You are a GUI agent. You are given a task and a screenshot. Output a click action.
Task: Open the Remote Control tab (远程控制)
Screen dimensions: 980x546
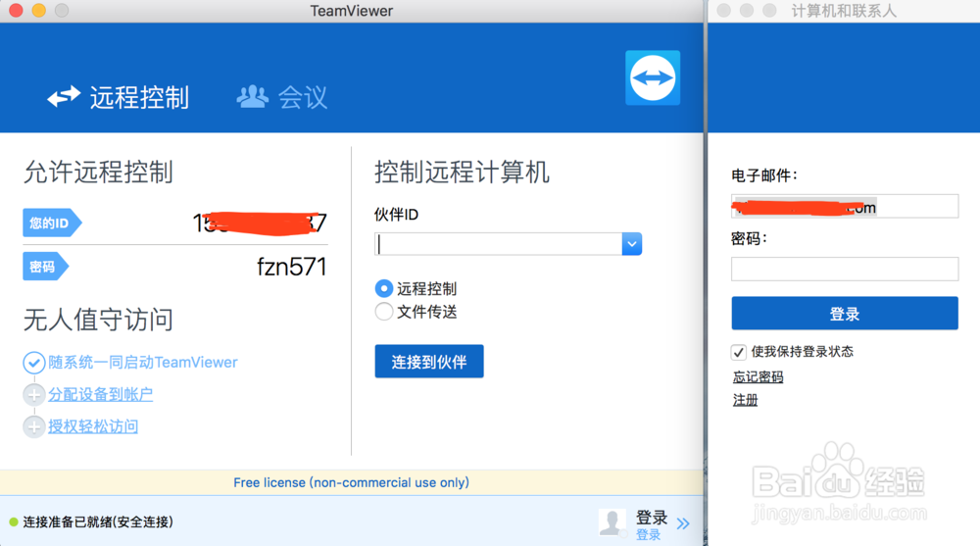point(119,97)
